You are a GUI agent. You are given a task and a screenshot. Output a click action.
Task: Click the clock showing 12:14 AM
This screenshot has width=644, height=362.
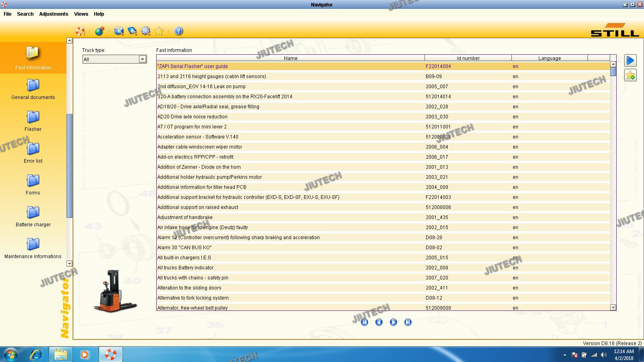coord(624,352)
